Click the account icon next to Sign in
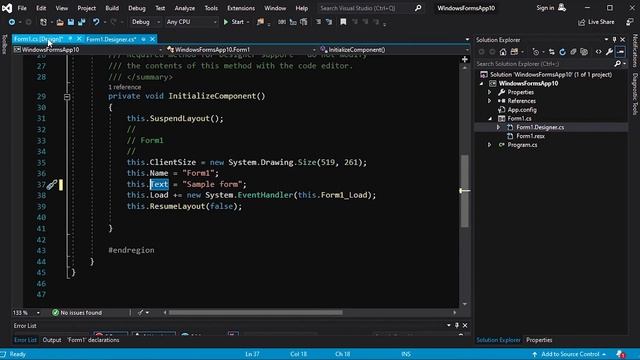640x360 pixels. tap(562, 8)
